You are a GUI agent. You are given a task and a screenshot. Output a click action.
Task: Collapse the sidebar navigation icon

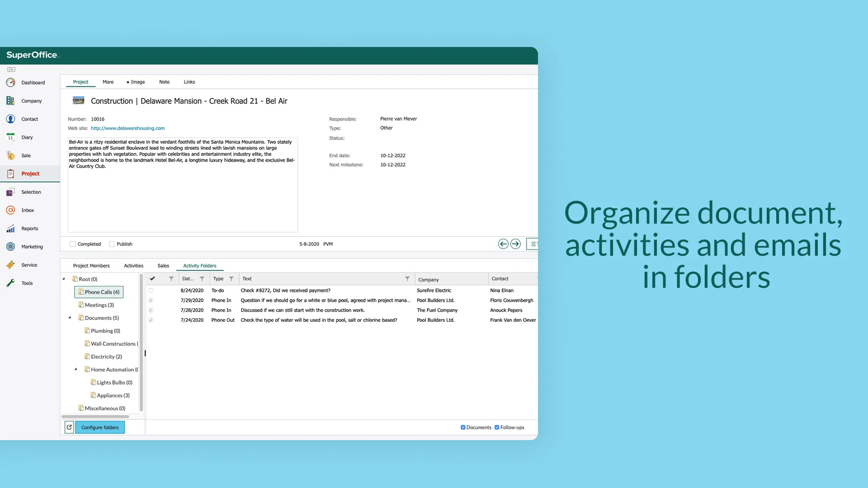(x=11, y=69)
